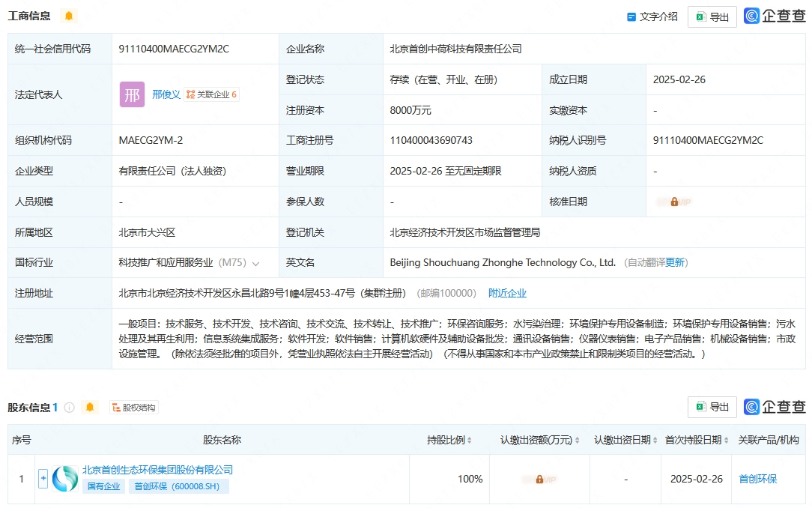
Task: Open legal representative 邢俊义 profile link
Action: tap(166, 94)
